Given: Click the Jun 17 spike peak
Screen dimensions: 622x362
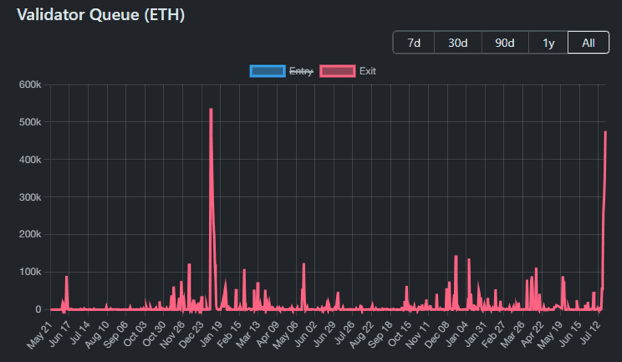Looking at the screenshot, I should click(x=66, y=277).
